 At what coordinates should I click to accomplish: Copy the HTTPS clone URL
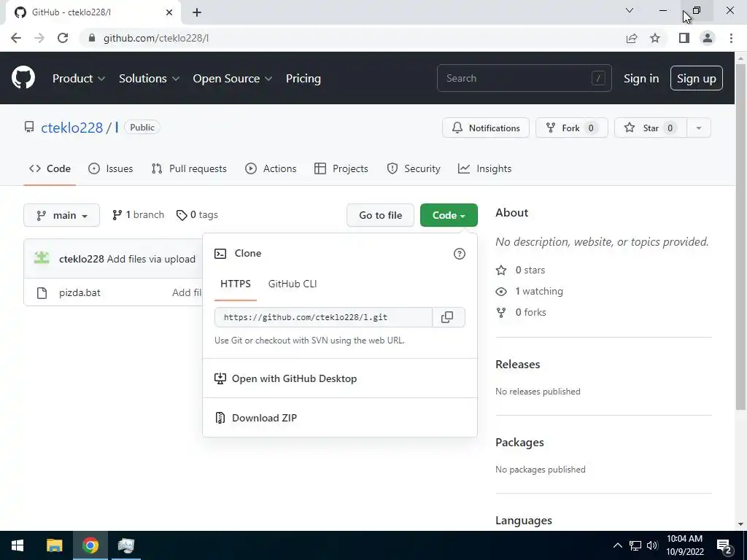point(447,317)
